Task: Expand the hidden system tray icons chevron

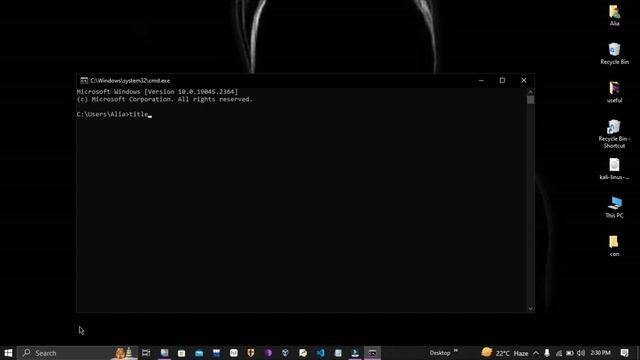Action: click(536, 353)
